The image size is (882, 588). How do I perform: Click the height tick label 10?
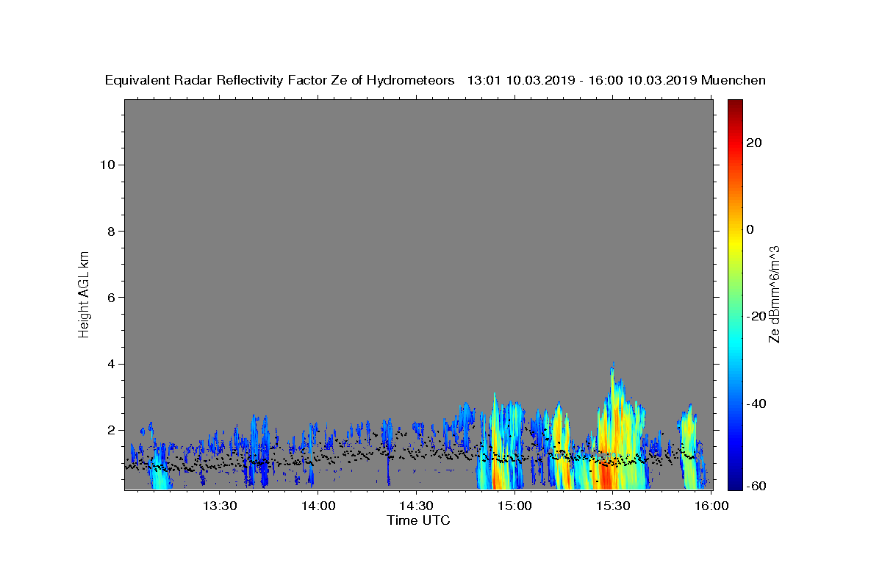pos(107,164)
